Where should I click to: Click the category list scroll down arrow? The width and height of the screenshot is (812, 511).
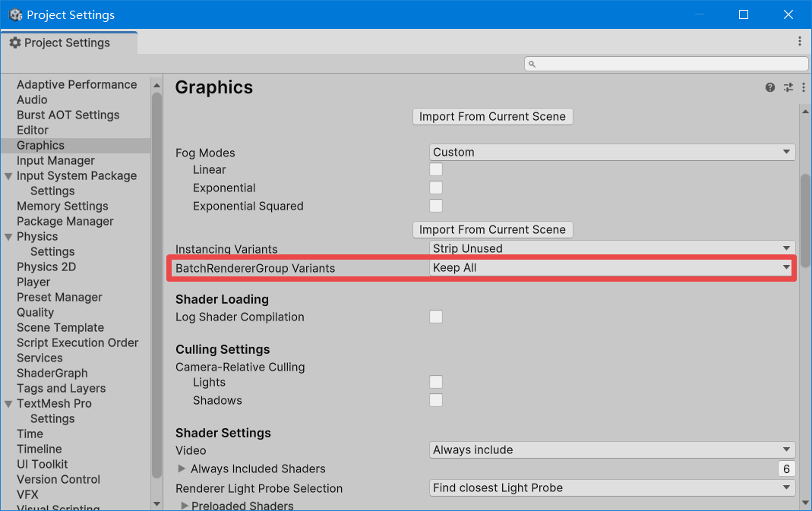coord(156,503)
